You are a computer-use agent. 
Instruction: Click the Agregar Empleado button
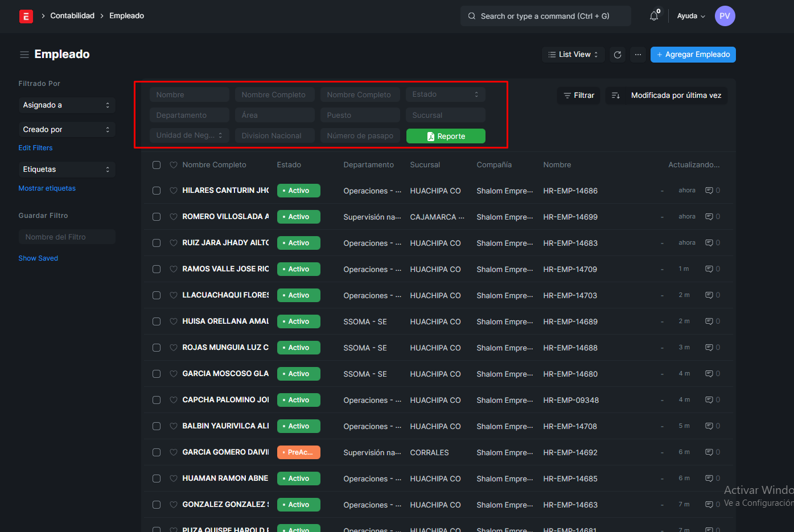pos(693,55)
